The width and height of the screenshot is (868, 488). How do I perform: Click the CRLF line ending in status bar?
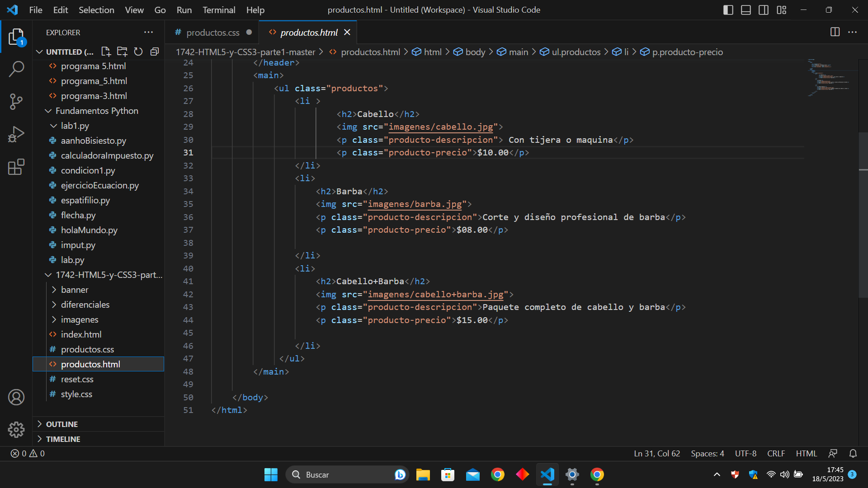(x=777, y=454)
